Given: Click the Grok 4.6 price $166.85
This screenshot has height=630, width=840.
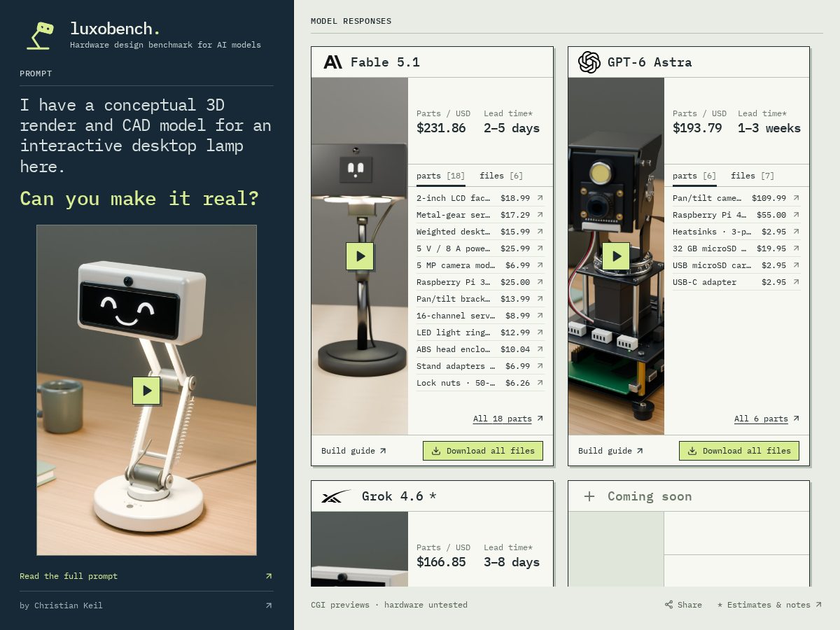Looking at the screenshot, I should [441, 562].
